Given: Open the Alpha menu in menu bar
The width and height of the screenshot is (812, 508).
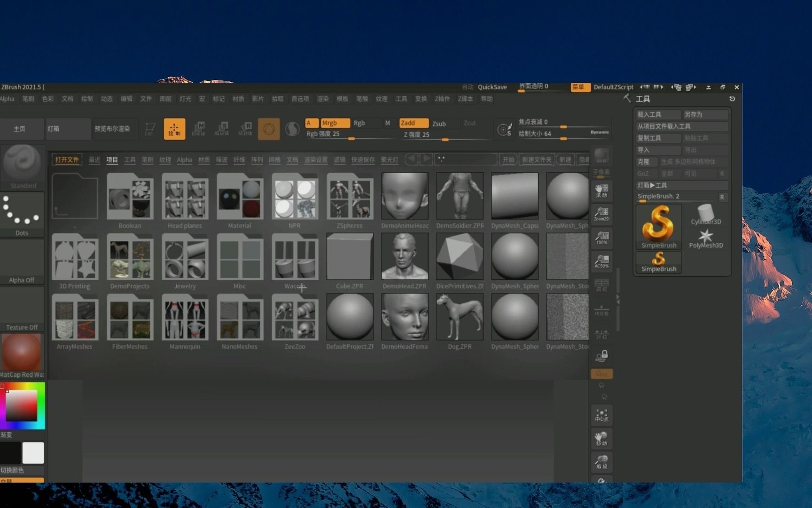Looking at the screenshot, I should coord(7,99).
